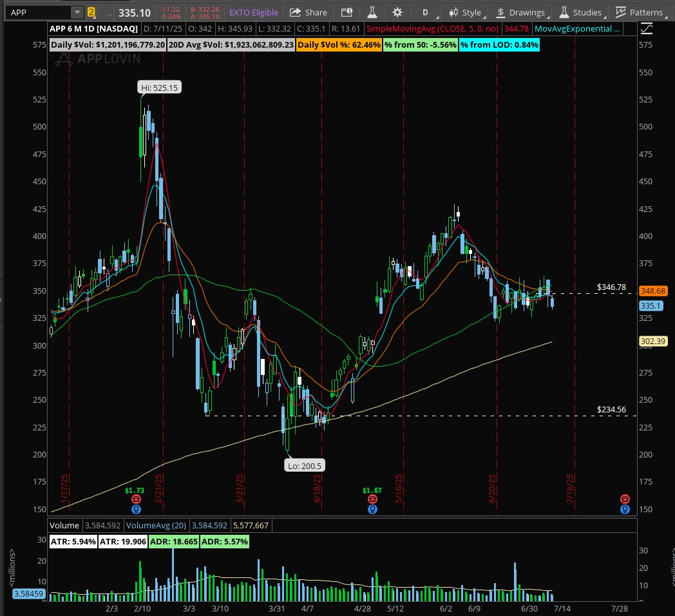
Task: Click the VolumeAvg (20) study label
Action: [x=157, y=525]
